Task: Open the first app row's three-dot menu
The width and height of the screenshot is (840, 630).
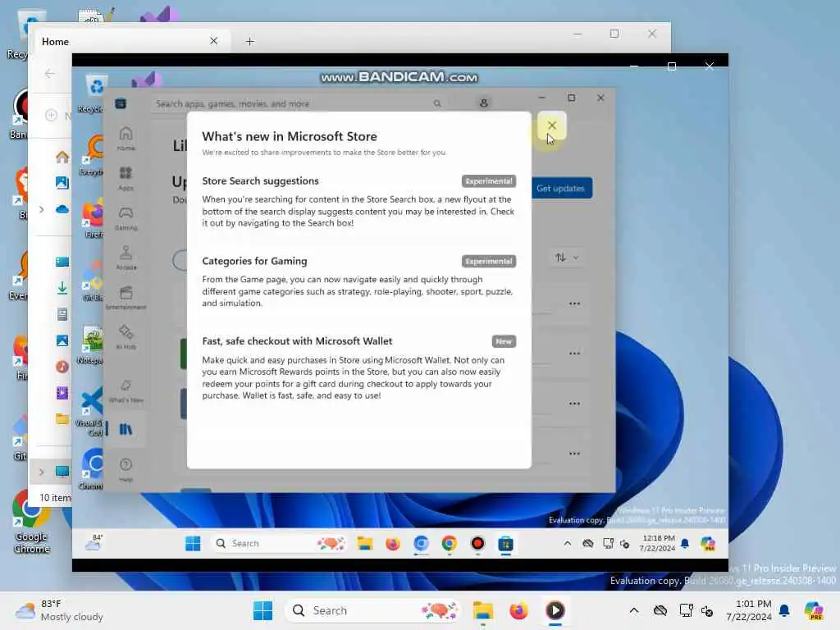Action: [574, 304]
